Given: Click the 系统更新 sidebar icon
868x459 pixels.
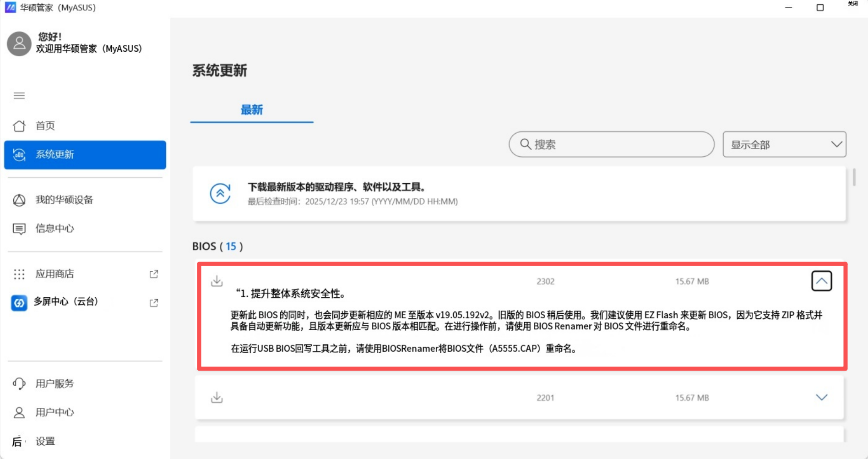Looking at the screenshot, I should click(19, 155).
